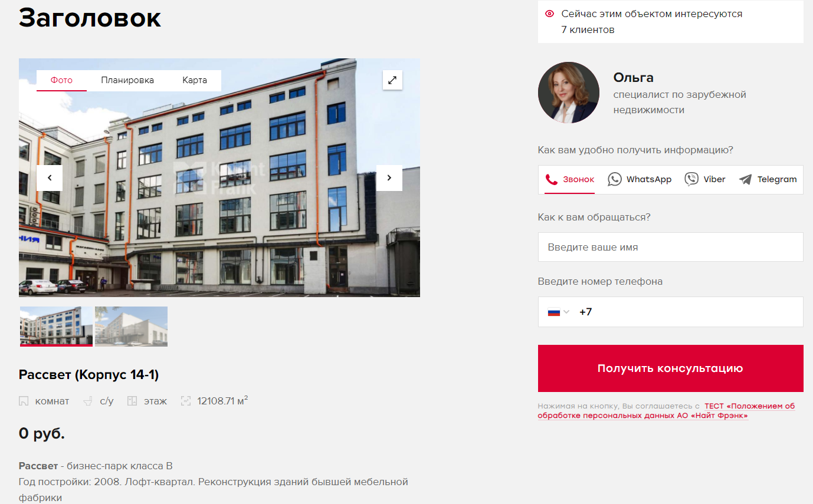Select the WhatsApp icon option
Image resolution: width=813 pixels, height=504 pixels.
coord(615,179)
